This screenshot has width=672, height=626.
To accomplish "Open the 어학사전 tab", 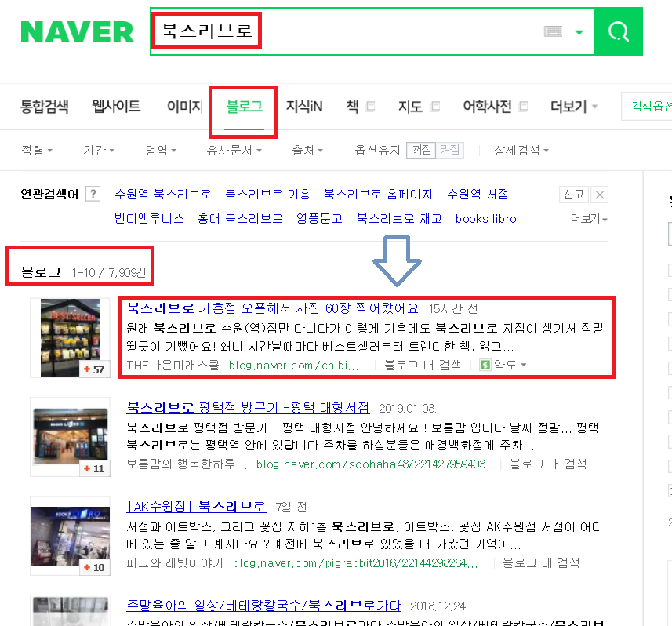I will click(x=487, y=107).
